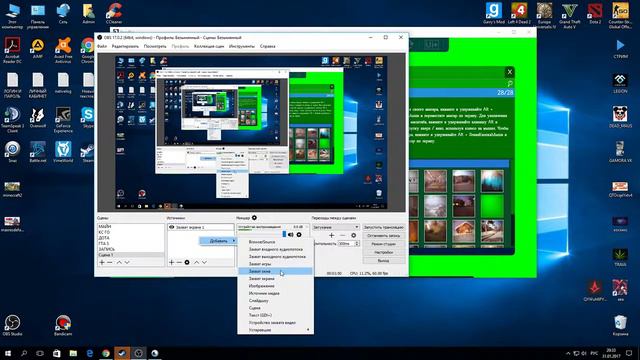Click Выход button in OBS
The width and height of the screenshot is (640, 360).
click(x=383, y=260)
